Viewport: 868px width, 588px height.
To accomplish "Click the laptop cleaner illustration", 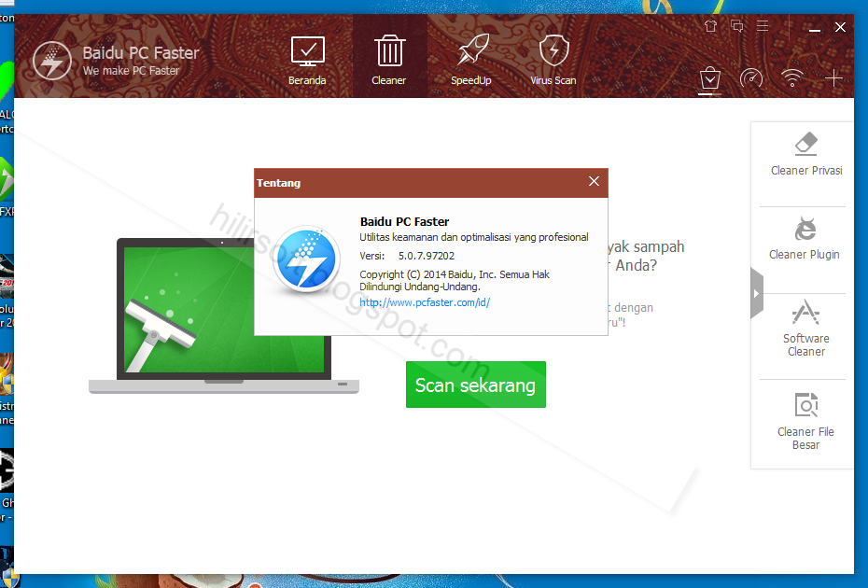I will [224, 315].
